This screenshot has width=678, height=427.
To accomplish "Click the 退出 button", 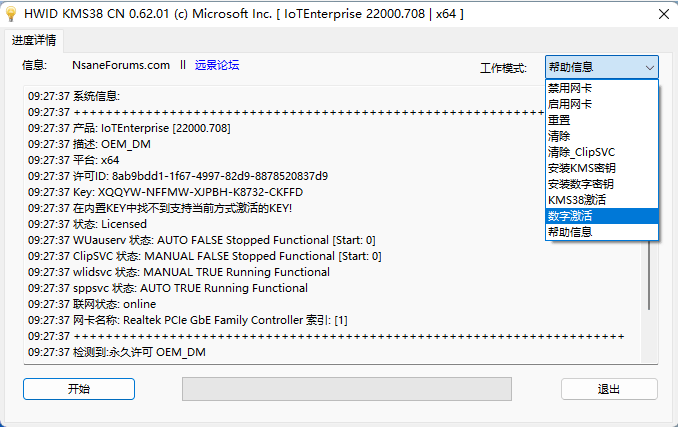I will [609, 389].
